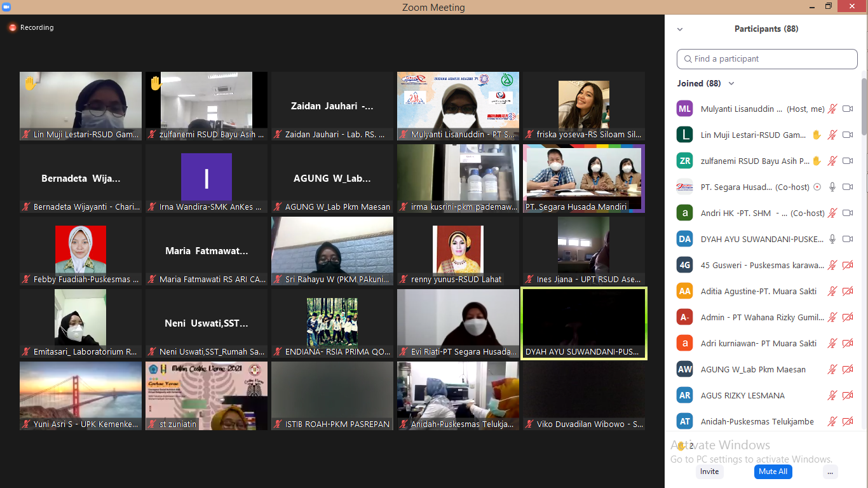Toggle muted microphone for AGUS RIZKY LESMANA
868x488 pixels.
point(832,395)
